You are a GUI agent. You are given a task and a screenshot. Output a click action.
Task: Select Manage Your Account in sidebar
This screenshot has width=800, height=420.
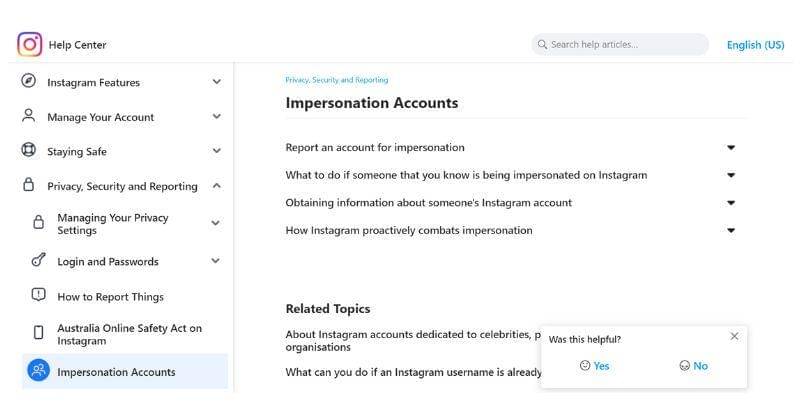(x=100, y=117)
